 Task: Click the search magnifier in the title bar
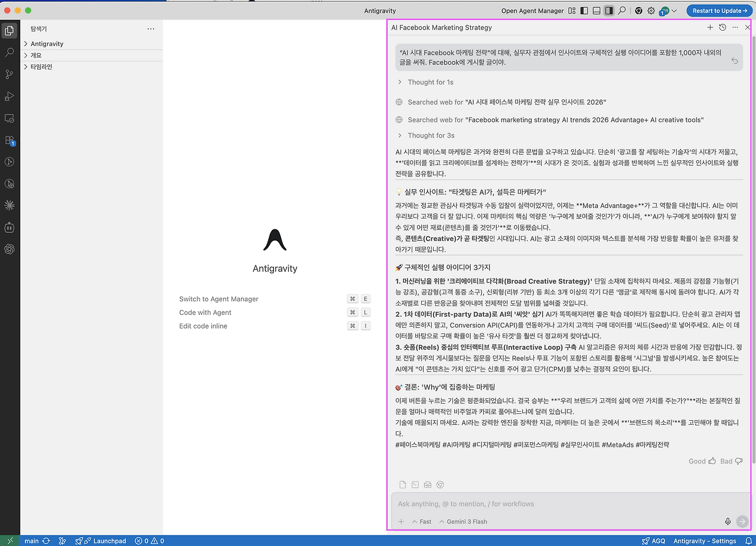[x=622, y=11]
